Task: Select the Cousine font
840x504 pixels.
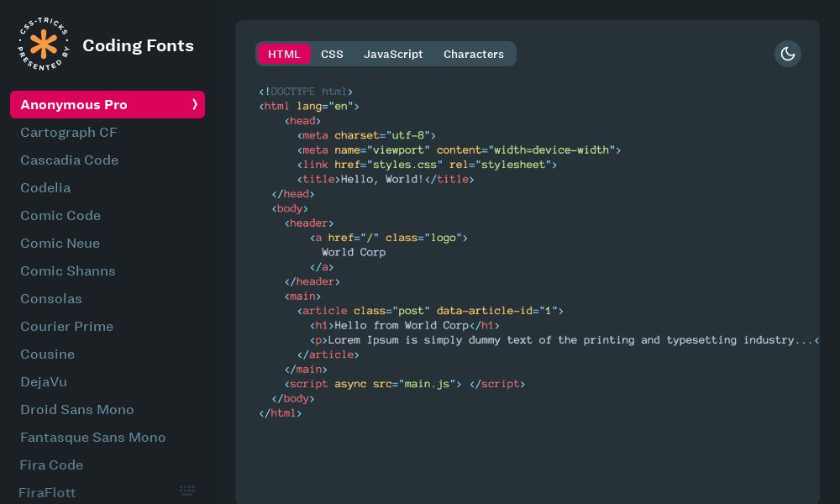Action: coord(47,354)
